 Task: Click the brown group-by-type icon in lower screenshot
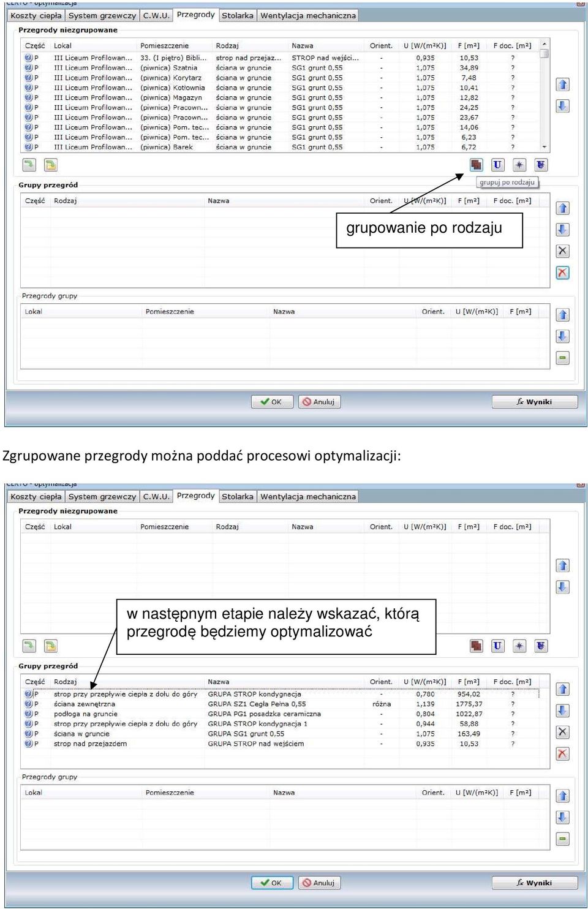point(476,646)
